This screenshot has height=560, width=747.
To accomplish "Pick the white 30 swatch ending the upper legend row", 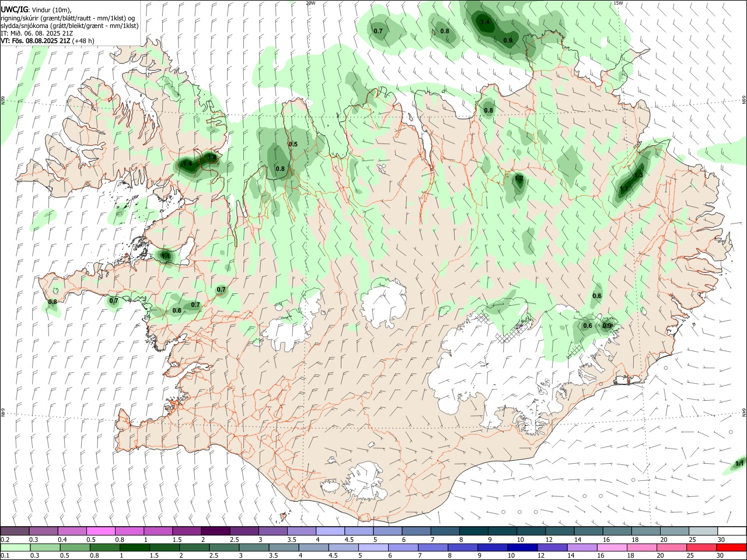I will (732, 531).
